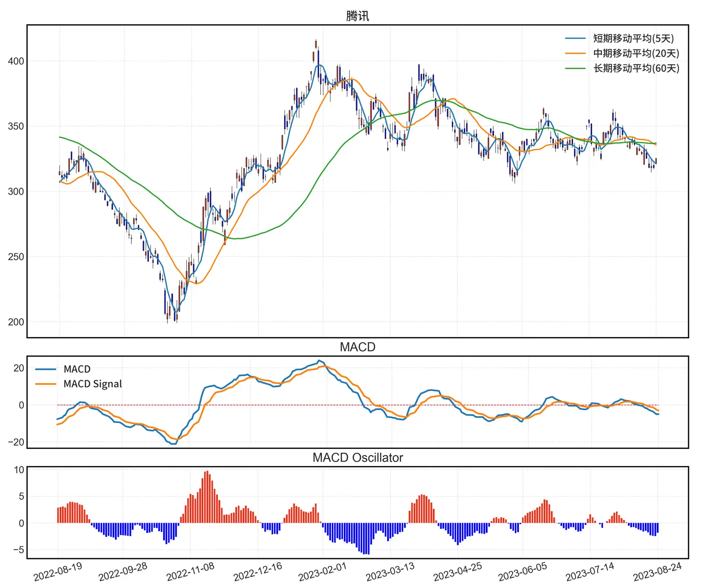The width and height of the screenshot is (706, 588).
Task: Click the 2023-04-25 date label
Action: click(457, 572)
